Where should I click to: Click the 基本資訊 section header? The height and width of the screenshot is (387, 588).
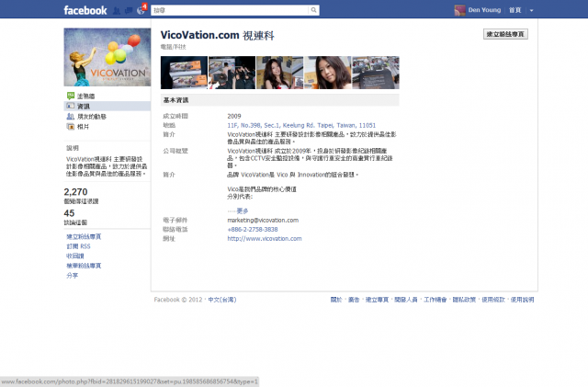click(279, 100)
